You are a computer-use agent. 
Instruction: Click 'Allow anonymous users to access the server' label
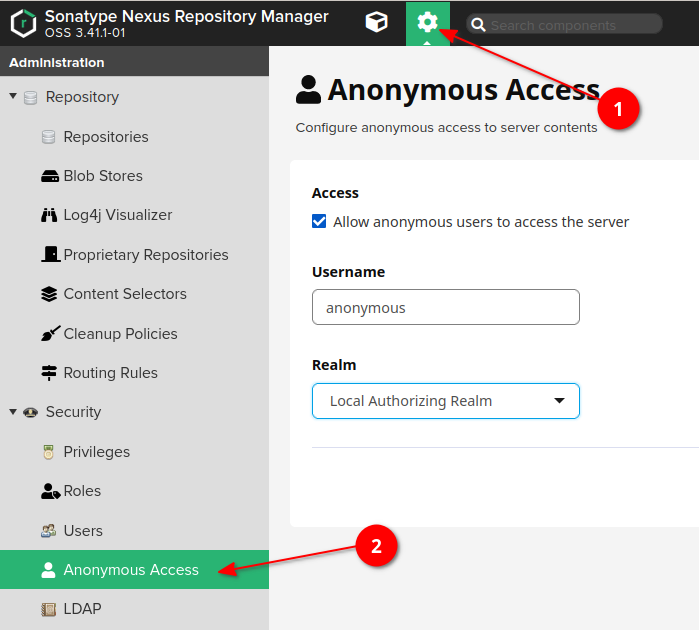481,222
